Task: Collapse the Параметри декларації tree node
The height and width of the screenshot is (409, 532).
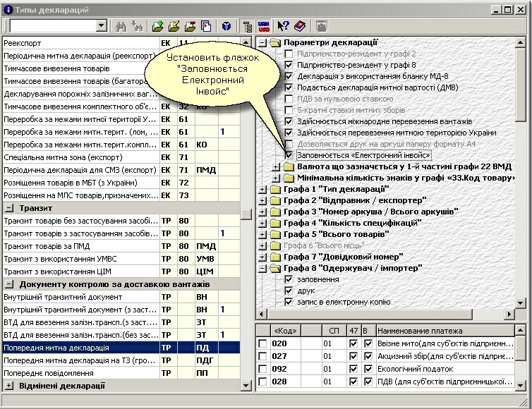Action: pyautogui.click(x=262, y=42)
